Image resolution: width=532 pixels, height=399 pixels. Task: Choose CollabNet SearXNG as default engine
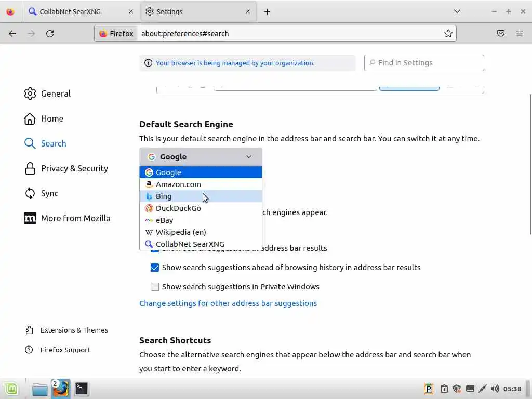(x=201, y=244)
